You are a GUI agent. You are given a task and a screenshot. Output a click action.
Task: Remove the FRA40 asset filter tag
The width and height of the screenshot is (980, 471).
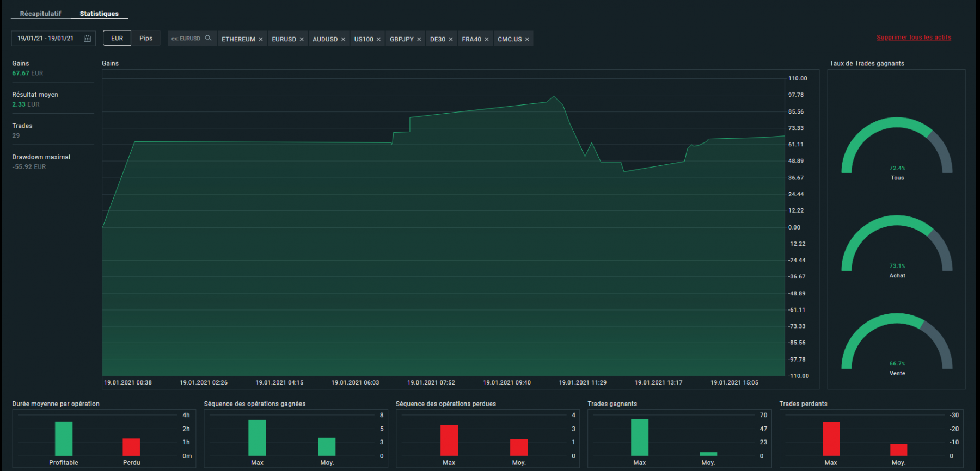[487, 39]
